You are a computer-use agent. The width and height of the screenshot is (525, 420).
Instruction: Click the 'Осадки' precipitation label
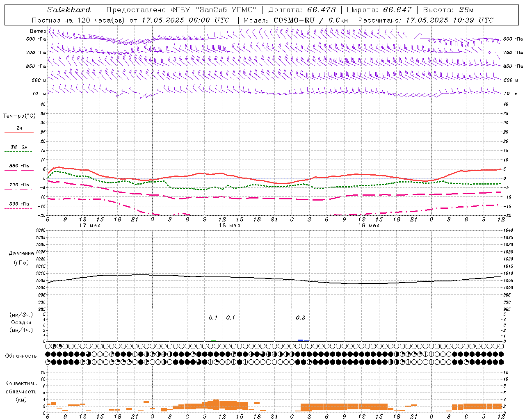[21, 322]
